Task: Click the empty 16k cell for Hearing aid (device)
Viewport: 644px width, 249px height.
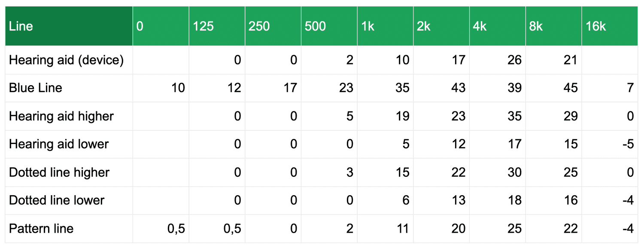Action: coord(610,60)
